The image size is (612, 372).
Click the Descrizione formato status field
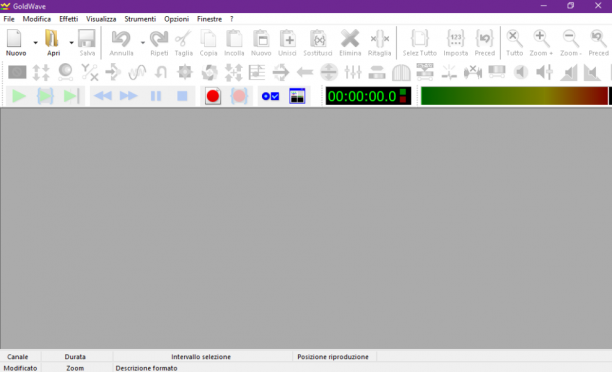[x=146, y=368]
